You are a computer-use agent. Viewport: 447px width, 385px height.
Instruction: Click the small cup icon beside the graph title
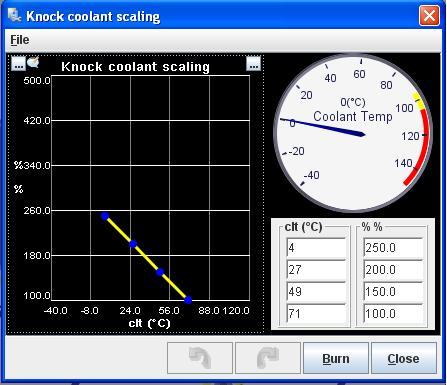click(33, 62)
